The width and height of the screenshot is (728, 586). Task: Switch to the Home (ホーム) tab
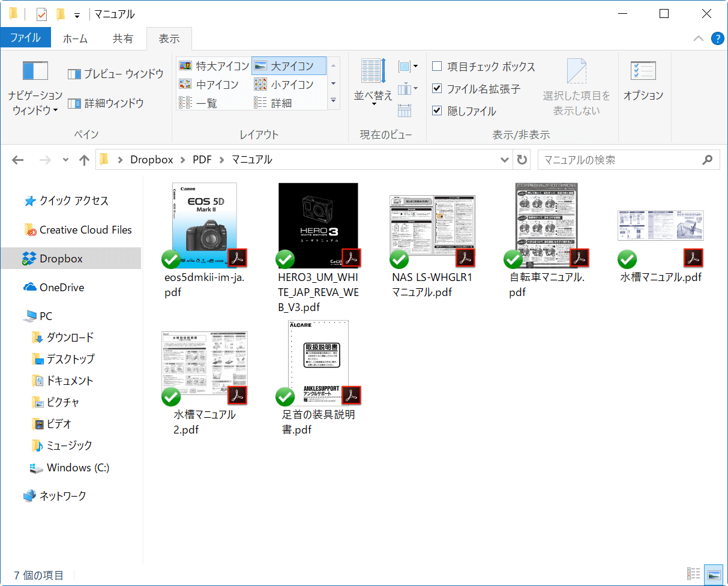click(75, 38)
